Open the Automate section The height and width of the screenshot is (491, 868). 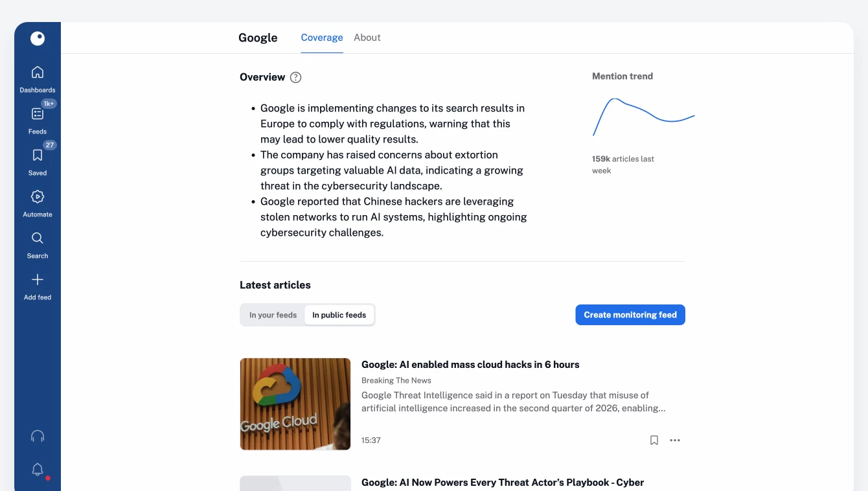[38, 197]
